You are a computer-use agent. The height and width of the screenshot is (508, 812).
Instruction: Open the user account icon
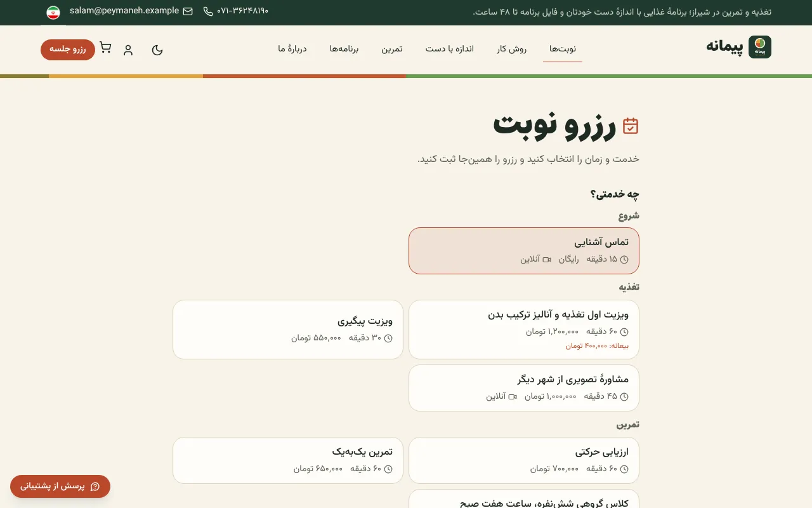(x=128, y=50)
